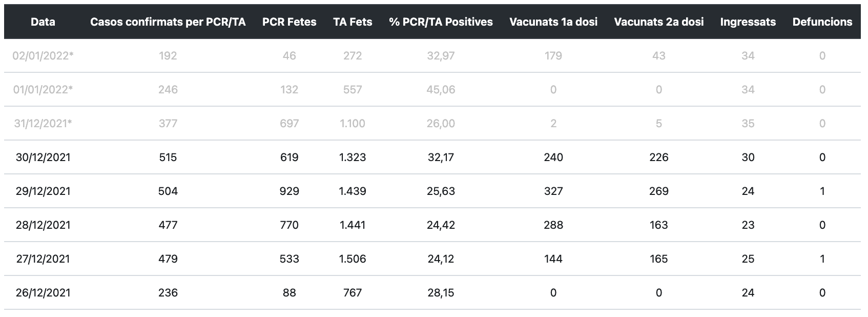
Task: Select the PCR Fetes column header
Action: coord(289,22)
